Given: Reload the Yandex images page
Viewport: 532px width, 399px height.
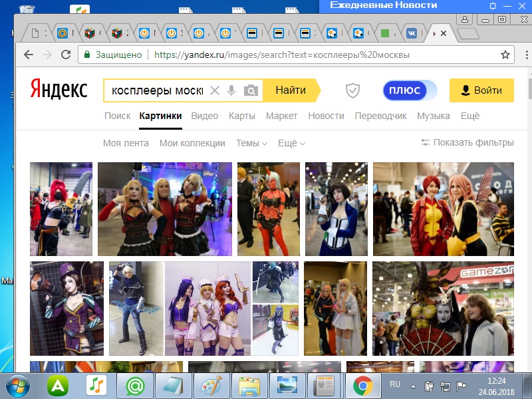Looking at the screenshot, I should (x=65, y=55).
